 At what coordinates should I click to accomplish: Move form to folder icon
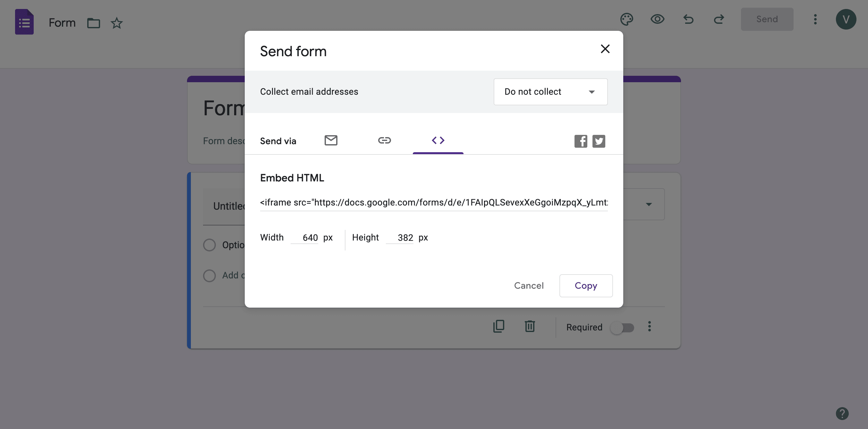pyautogui.click(x=93, y=23)
